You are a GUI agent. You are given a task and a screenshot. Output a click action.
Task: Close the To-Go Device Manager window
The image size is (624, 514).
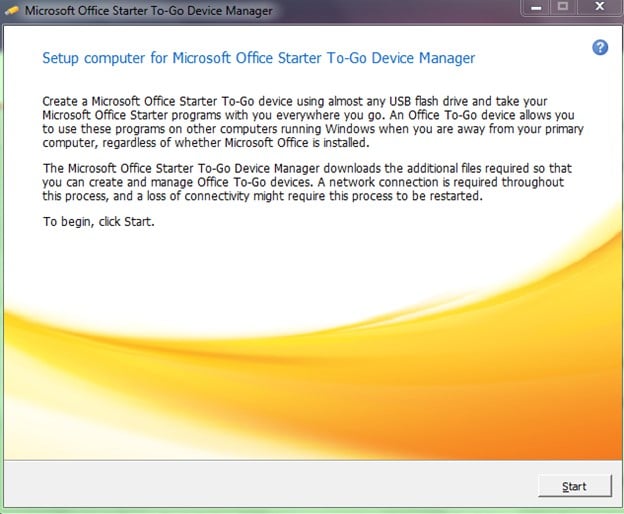597,8
